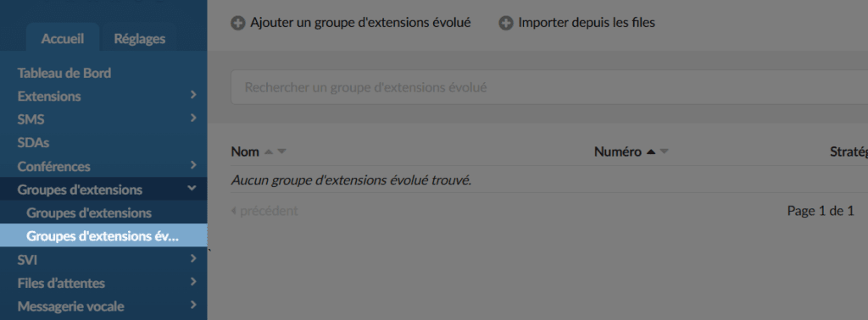Expand the Messagerie vocale submenu chevron
Image resolution: width=868 pixels, height=320 pixels.
coord(193,305)
